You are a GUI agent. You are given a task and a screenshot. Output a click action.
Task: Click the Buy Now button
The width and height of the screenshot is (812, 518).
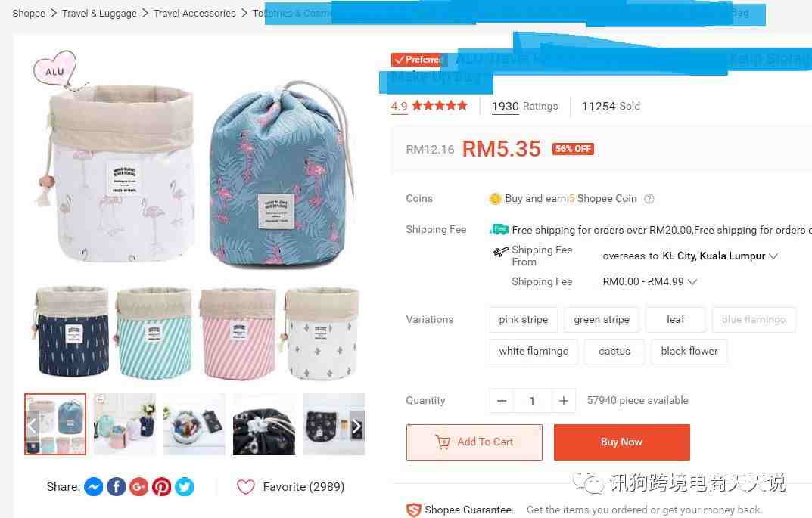tap(622, 442)
